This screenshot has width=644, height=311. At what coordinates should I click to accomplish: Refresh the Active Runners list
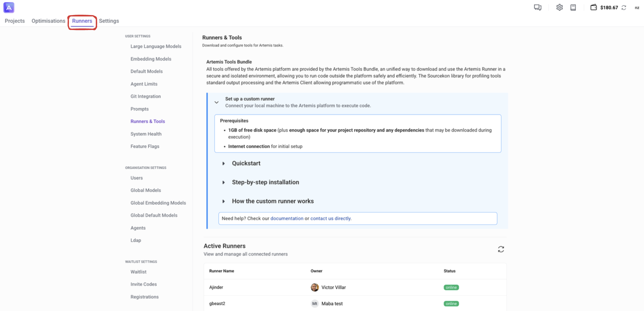501,249
